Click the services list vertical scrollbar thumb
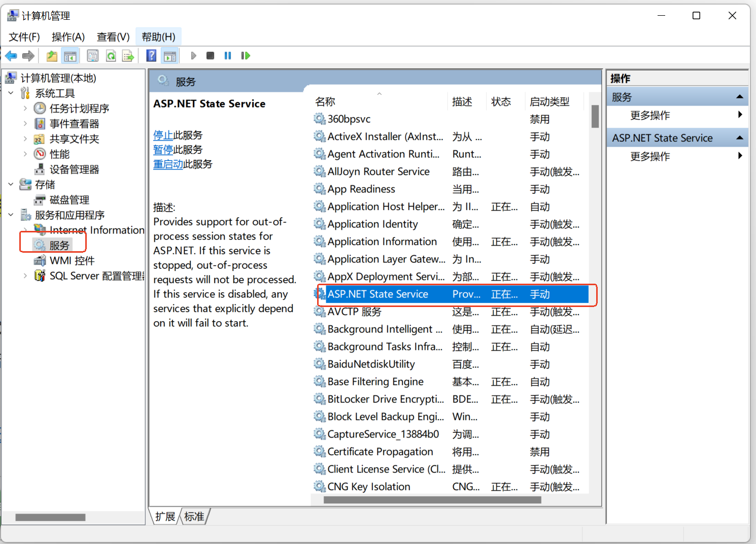The width and height of the screenshot is (756, 544). point(595,116)
